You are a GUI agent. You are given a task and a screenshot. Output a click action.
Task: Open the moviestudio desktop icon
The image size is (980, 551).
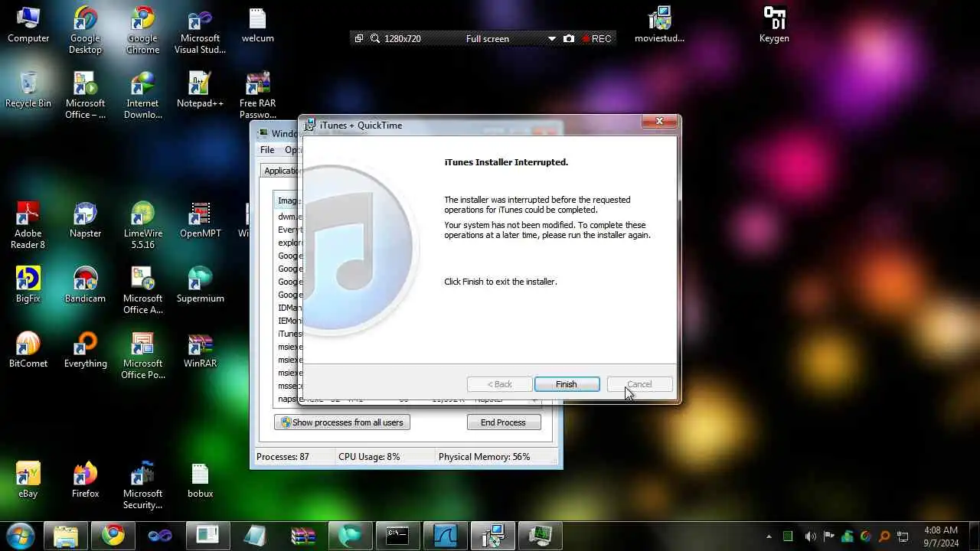(x=659, y=24)
